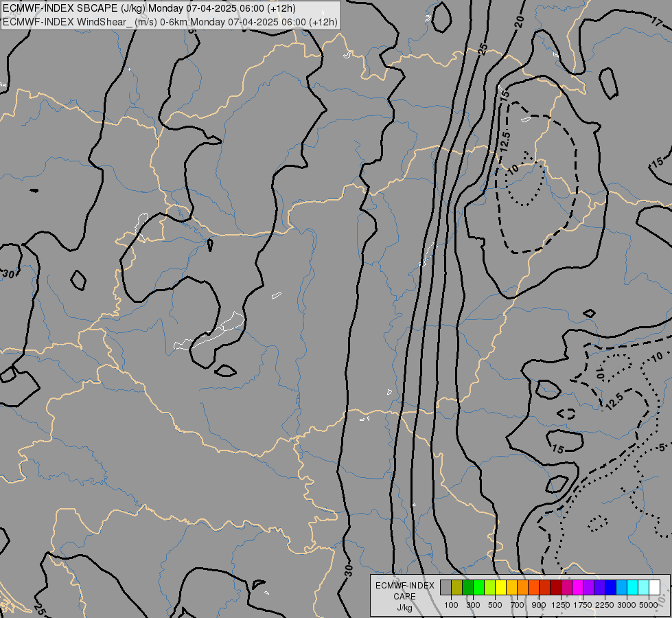
Task: Click the 20 wind shear contour label
Action: (x=519, y=22)
